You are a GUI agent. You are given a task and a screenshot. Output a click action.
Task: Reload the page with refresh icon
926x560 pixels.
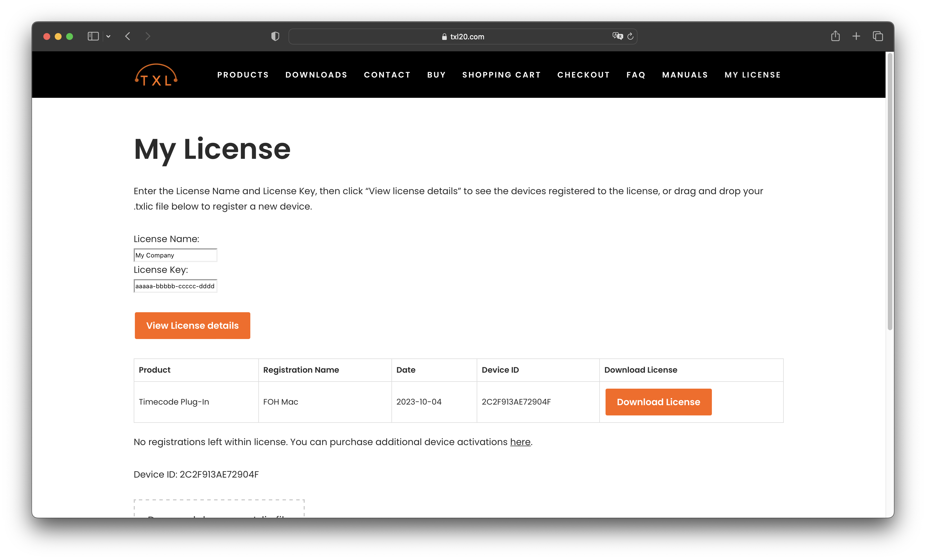point(631,36)
